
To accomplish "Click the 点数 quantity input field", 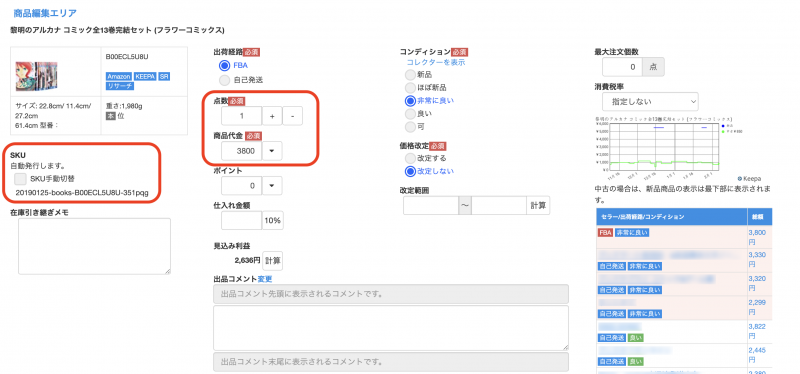I will 241,116.
